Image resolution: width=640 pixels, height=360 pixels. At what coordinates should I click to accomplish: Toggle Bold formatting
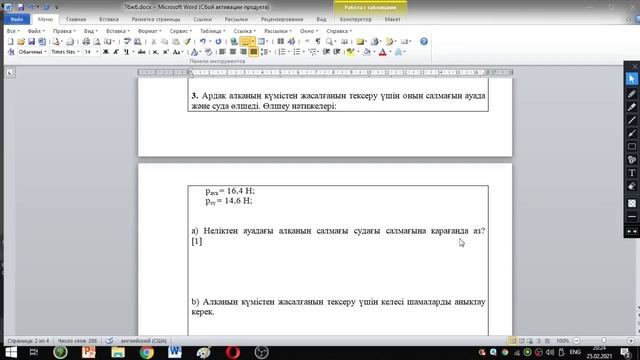[106, 52]
